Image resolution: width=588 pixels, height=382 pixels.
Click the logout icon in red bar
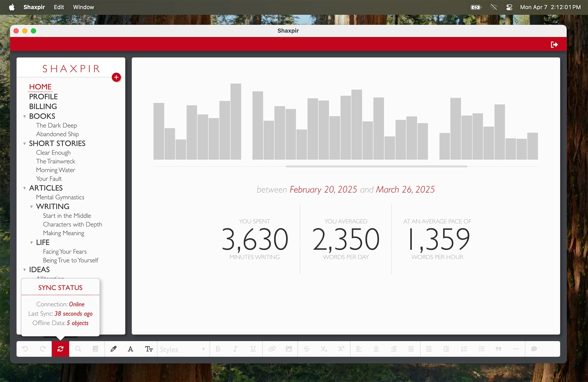[554, 44]
